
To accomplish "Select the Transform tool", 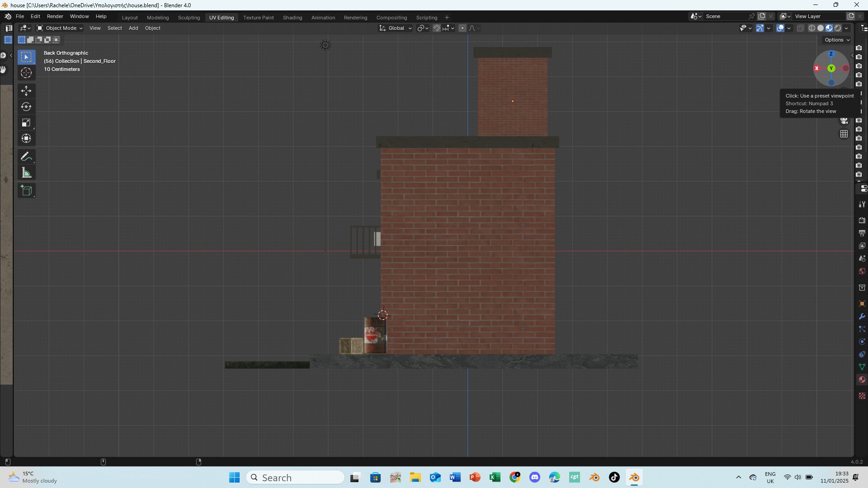I will coord(26,138).
